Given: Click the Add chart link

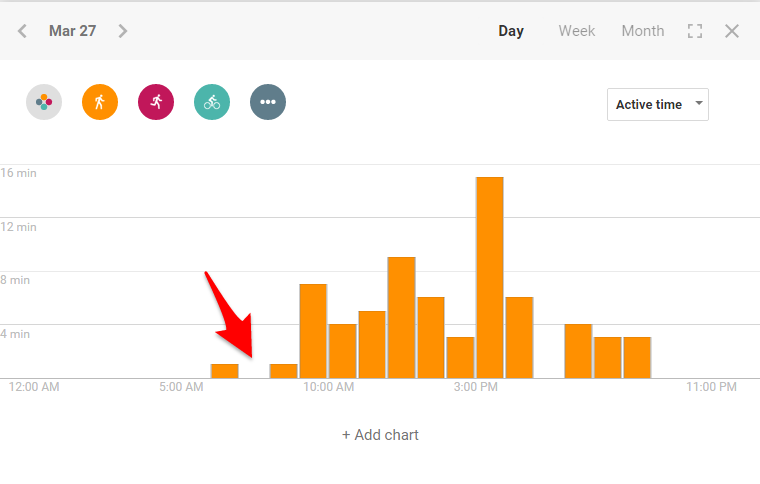Looking at the screenshot, I should (x=380, y=435).
